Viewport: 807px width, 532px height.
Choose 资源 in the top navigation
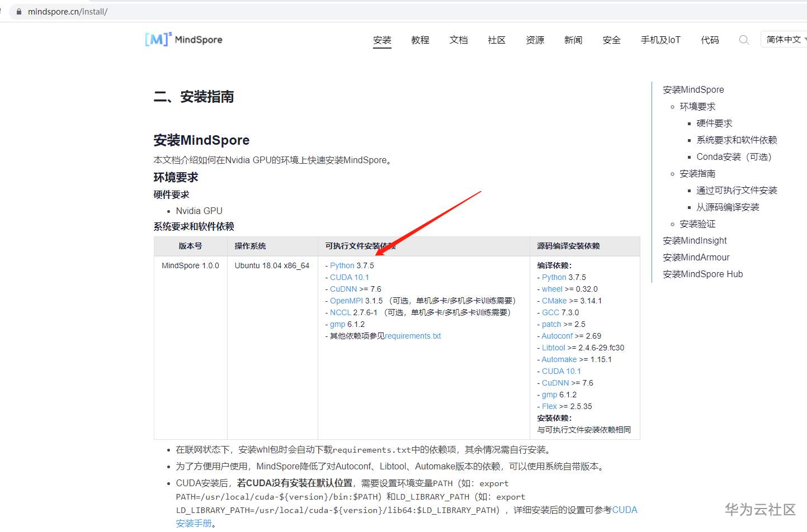pos(535,40)
